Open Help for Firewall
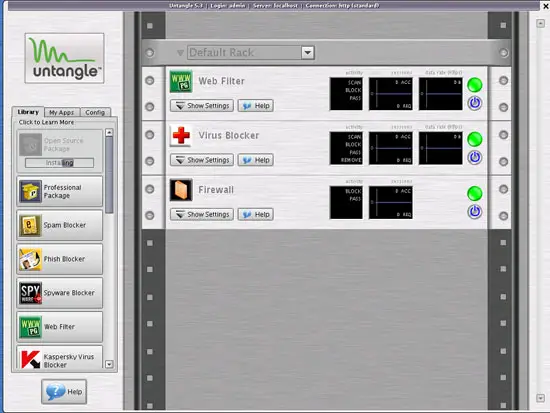Image resolution: width=550 pixels, height=413 pixels. tap(256, 214)
